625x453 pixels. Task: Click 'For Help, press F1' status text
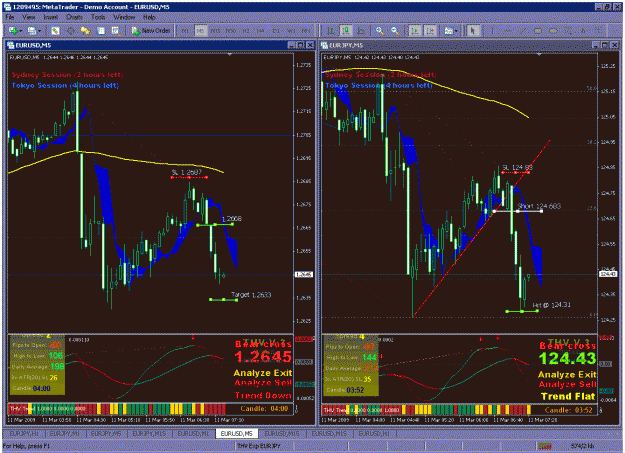(26, 446)
